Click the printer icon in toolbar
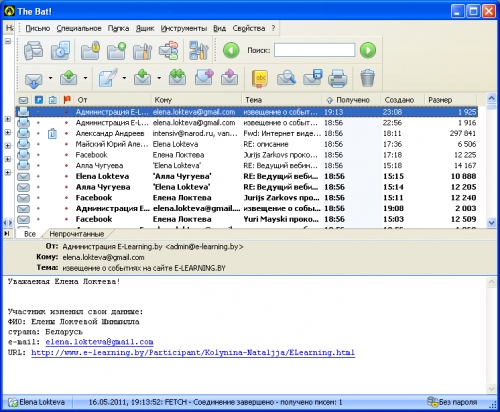 coord(337,78)
